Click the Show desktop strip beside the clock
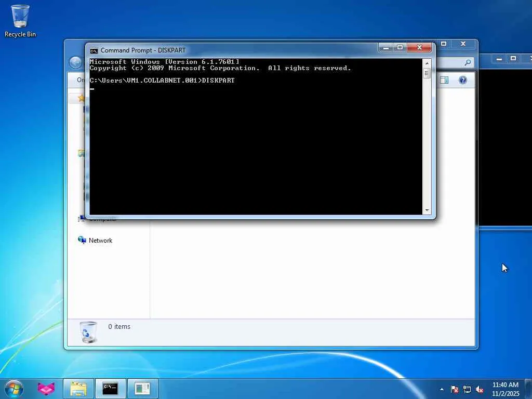This screenshot has width=532, height=399. click(x=529, y=389)
